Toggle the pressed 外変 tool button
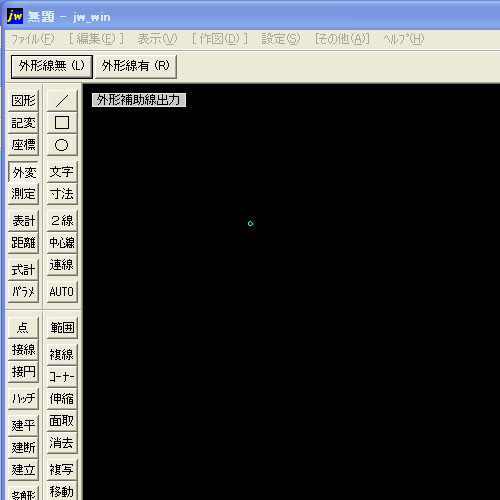Screen dimensions: 500x500 point(23,172)
